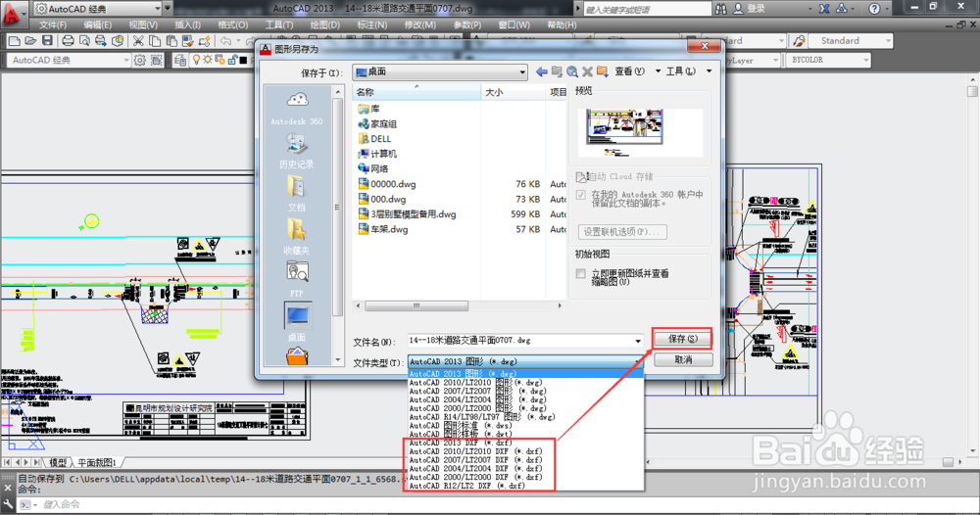
Task: Expand the 保存于 location dropdown
Action: coord(522,72)
